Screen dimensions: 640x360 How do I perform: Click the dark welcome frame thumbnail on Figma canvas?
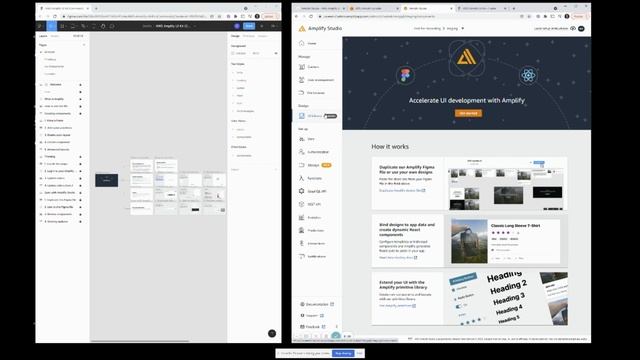pyautogui.click(x=107, y=180)
